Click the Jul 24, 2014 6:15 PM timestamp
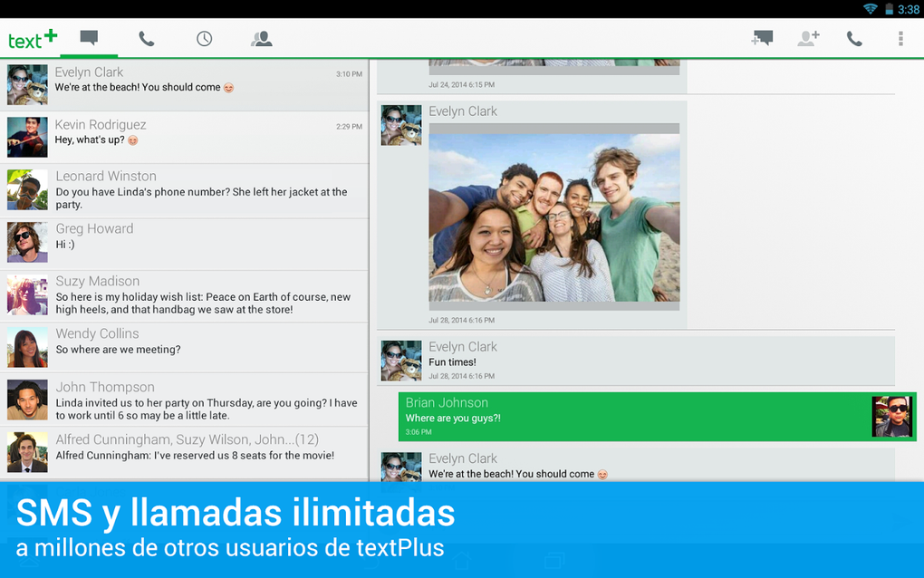924x578 pixels. click(x=461, y=85)
